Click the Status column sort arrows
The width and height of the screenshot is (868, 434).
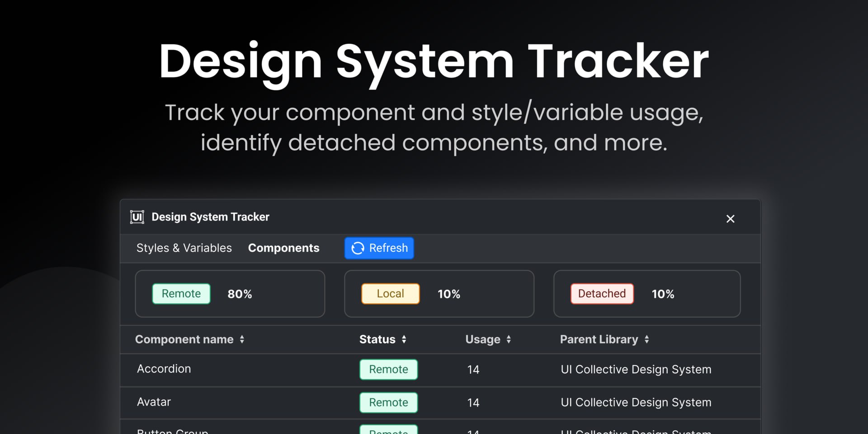[x=404, y=340]
